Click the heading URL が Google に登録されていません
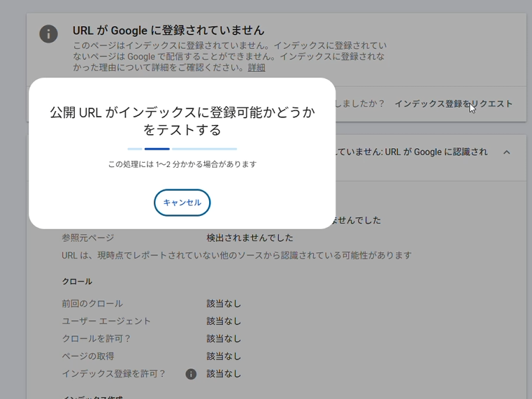This screenshot has height=399, width=532. click(x=168, y=31)
